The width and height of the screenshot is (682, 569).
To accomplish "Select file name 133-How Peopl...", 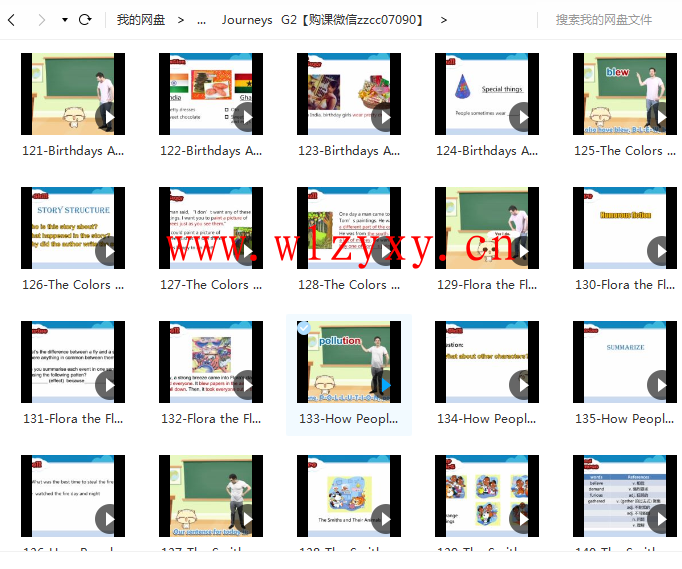I will [348, 418].
